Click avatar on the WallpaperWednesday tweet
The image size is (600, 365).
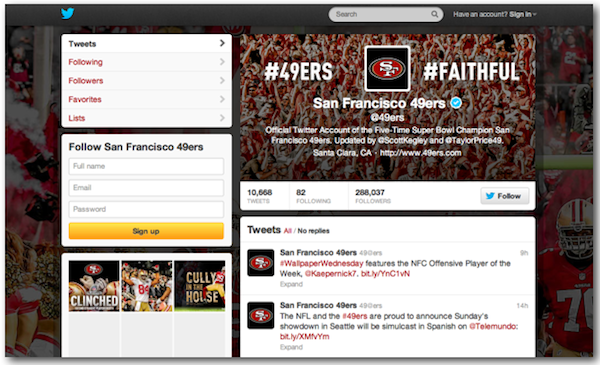pyautogui.click(x=261, y=263)
